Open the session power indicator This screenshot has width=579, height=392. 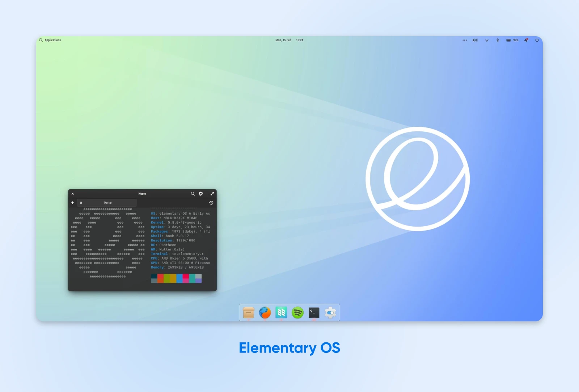pos(537,40)
